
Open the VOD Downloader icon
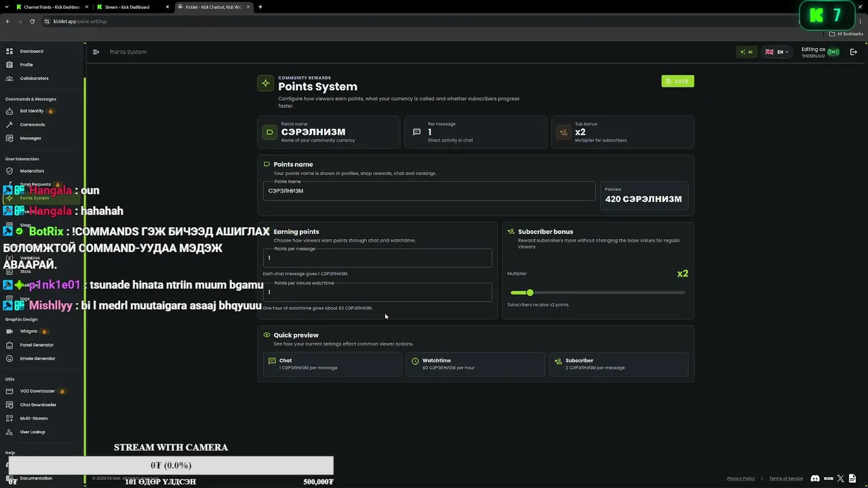9,391
